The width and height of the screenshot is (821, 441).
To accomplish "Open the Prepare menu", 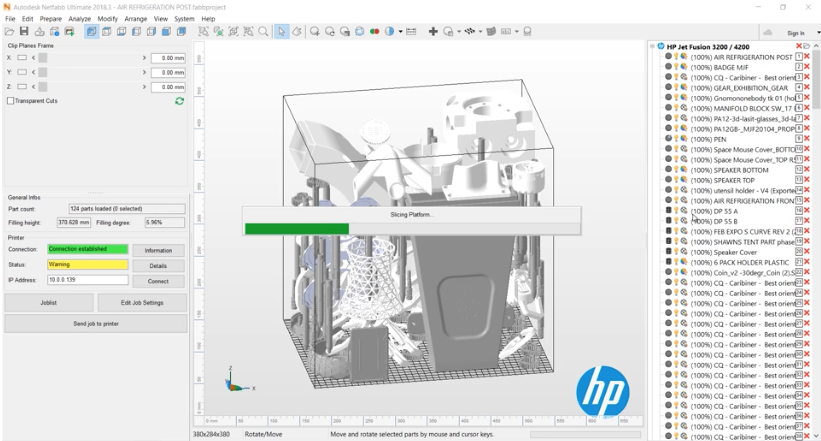I will [x=51, y=18].
